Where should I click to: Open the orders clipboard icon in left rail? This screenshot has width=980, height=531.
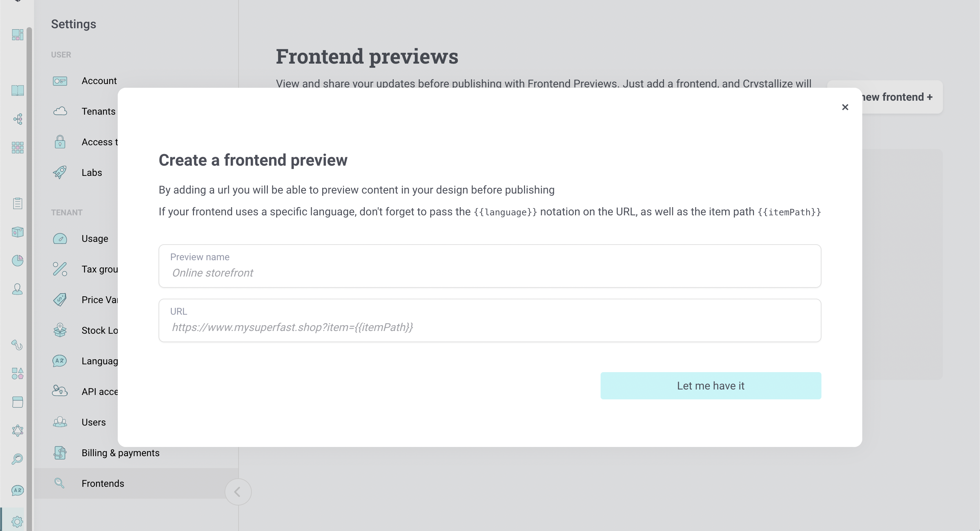[x=17, y=203]
